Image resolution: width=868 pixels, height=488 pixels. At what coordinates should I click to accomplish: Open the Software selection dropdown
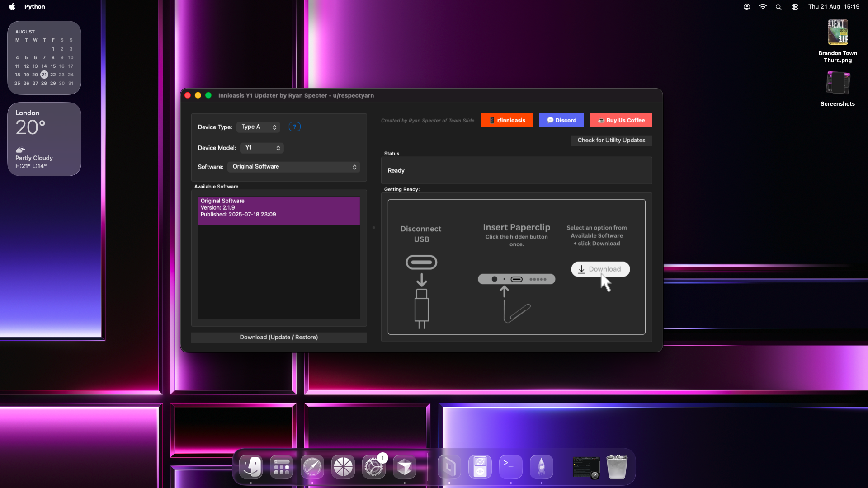point(294,167)
